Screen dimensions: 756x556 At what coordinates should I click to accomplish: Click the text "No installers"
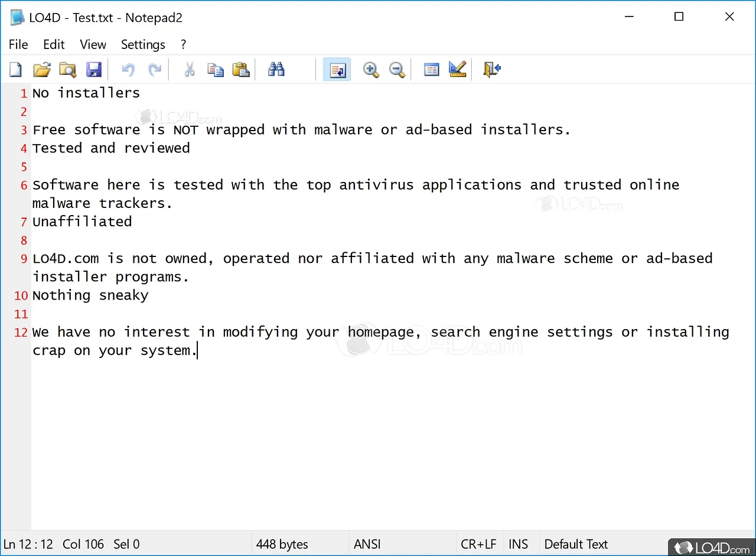(86, 93)
